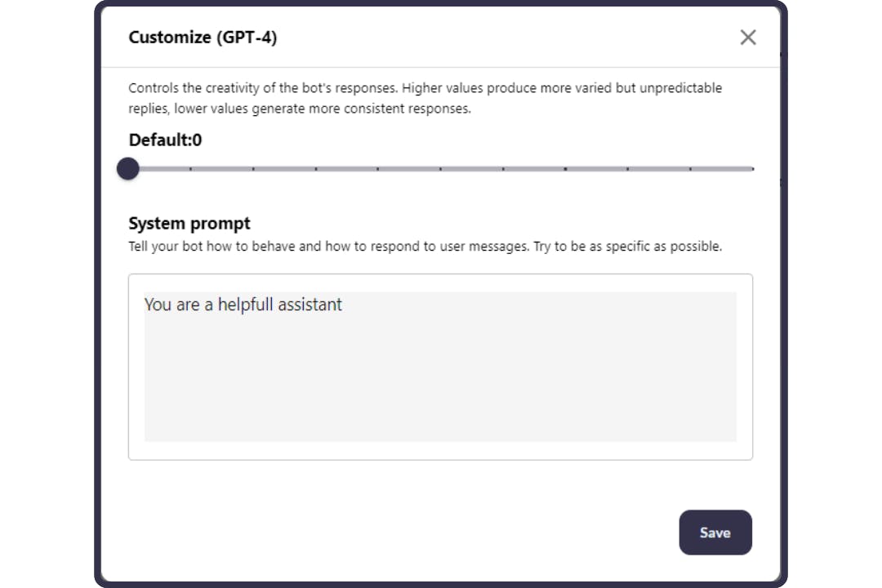The width and height of the screenshot is (882, 588).
Task: Click the "System prompt" heading
Action: click(189, 223)
